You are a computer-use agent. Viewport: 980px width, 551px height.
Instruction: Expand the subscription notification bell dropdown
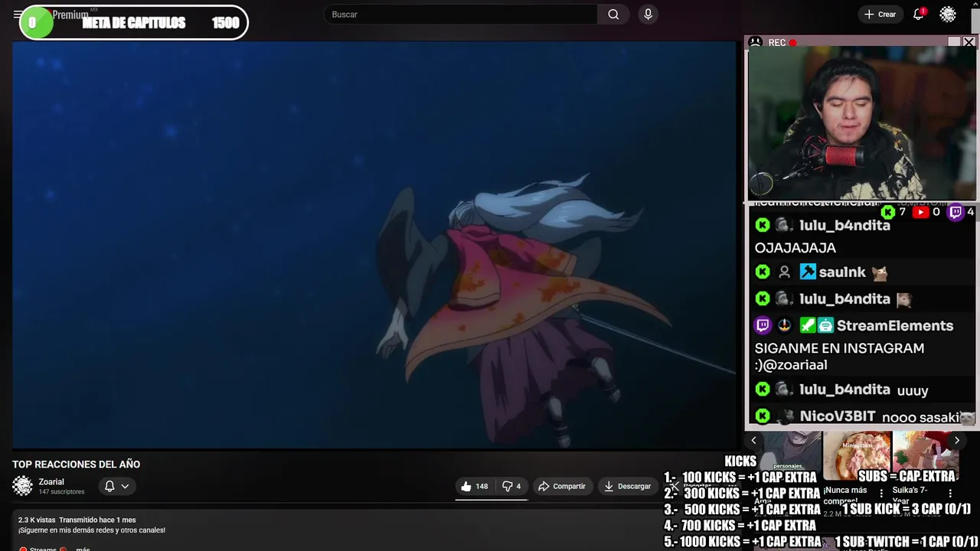pos(117,486)
